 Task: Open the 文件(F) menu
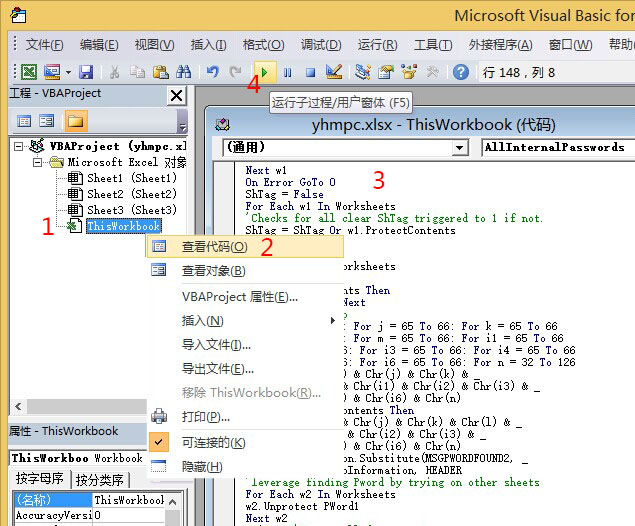(45, 45)
